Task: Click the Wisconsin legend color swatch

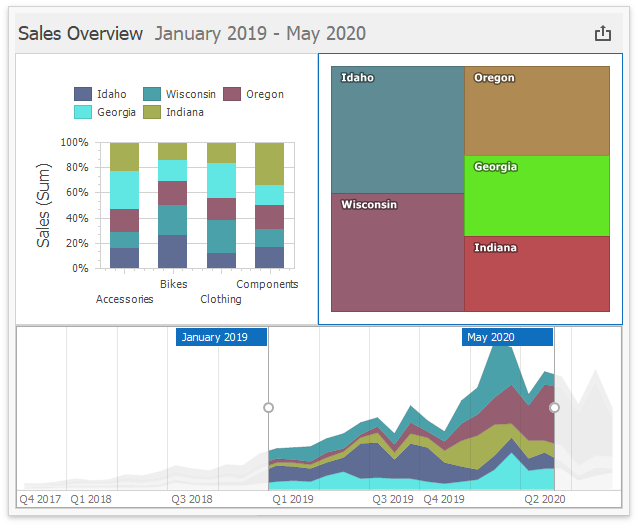Action: [153, 94]
